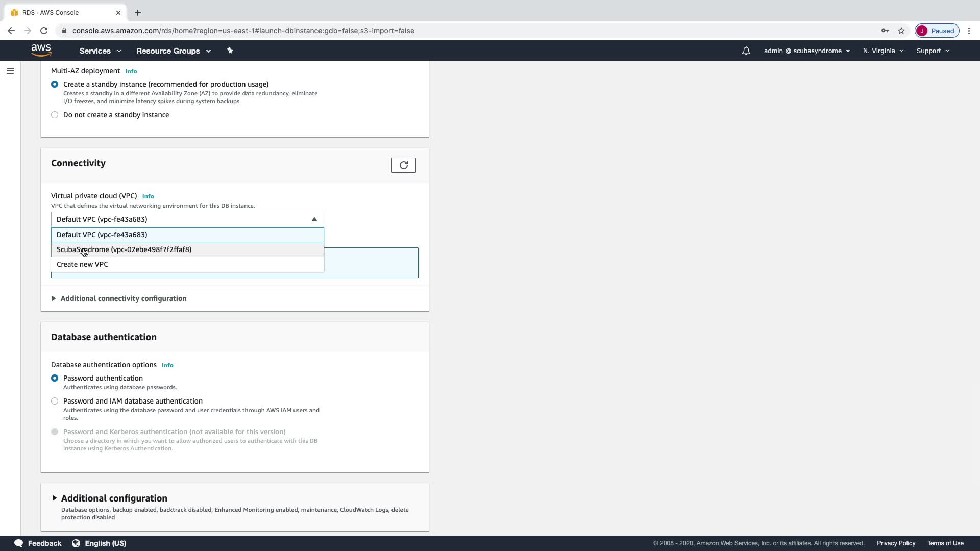Choose Create new VPC option
Viewport: 980px width, 551px height.
point(83,264)
